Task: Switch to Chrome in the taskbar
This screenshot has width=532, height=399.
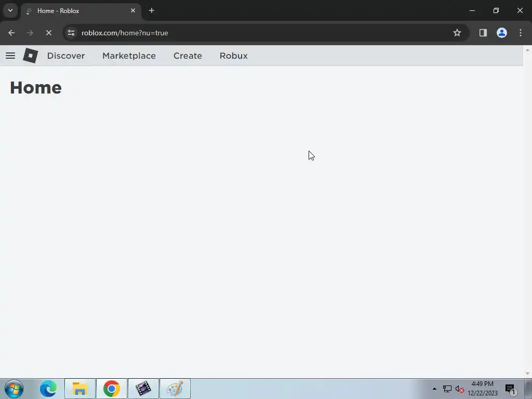Action: click(112, 389)
